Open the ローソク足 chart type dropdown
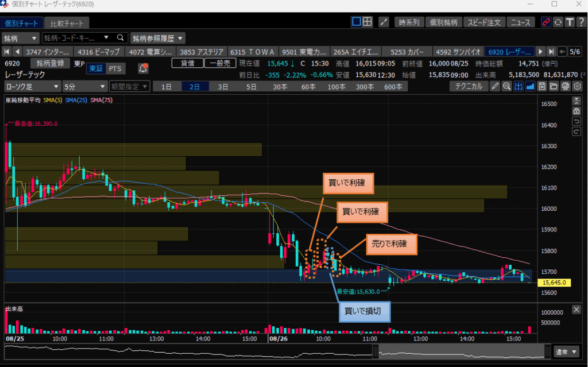This screenshot has height=367, width=588. click(x=32, y=87)
